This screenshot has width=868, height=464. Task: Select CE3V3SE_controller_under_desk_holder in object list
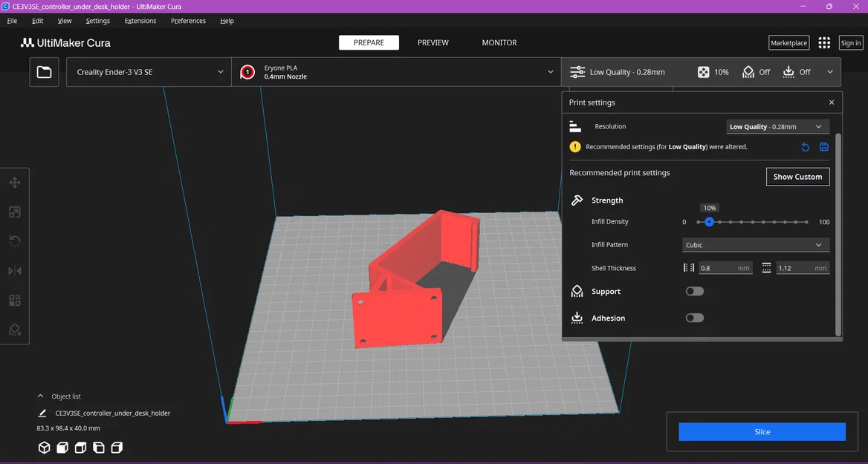pyautogui.click(x=112, y=413)
